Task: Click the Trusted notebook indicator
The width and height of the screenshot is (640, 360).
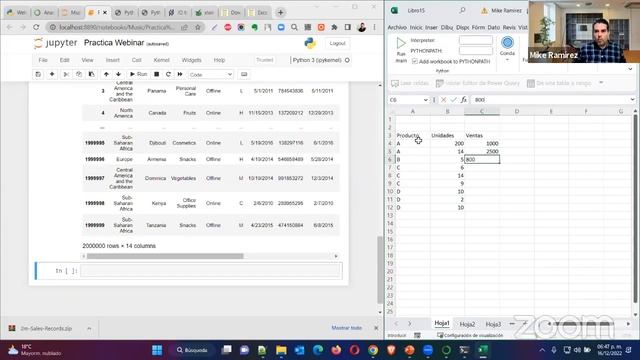Action: coord(264,60)
